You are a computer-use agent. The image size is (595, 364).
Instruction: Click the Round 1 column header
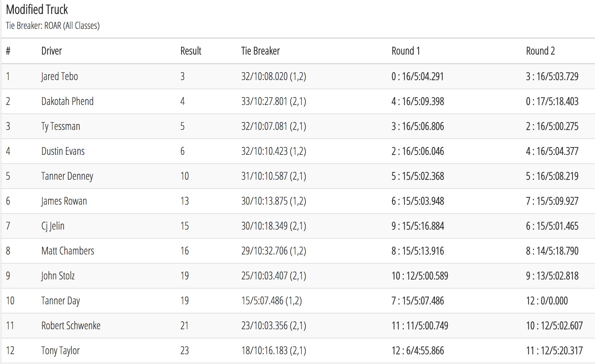point(405,51)
